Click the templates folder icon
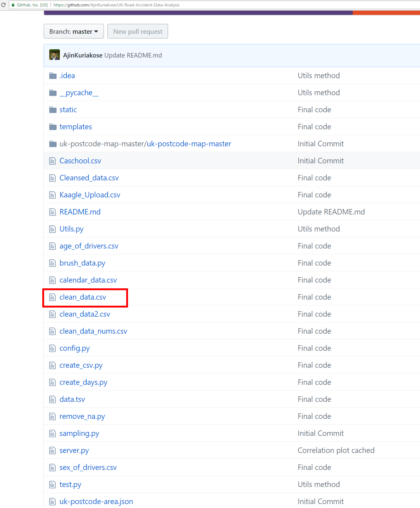420x508 pixels. pyautogui.click(x=53, y=127)
